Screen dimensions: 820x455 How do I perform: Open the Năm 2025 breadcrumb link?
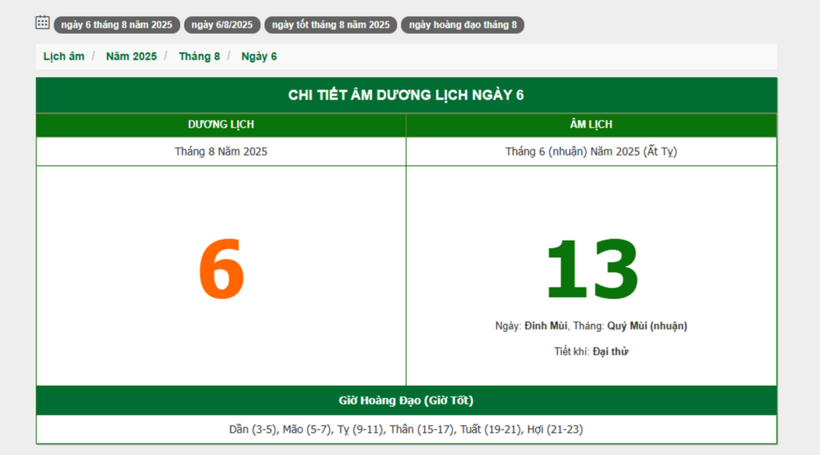pos(131,57)
